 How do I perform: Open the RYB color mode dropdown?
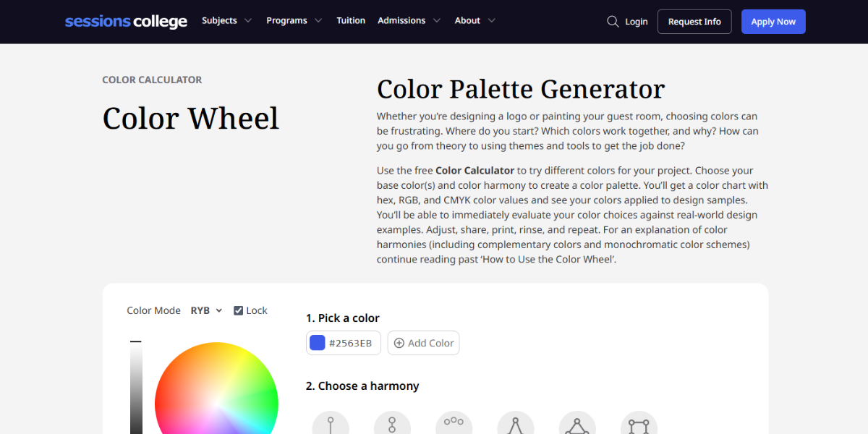pyautogui.click(x=206, y=310)
